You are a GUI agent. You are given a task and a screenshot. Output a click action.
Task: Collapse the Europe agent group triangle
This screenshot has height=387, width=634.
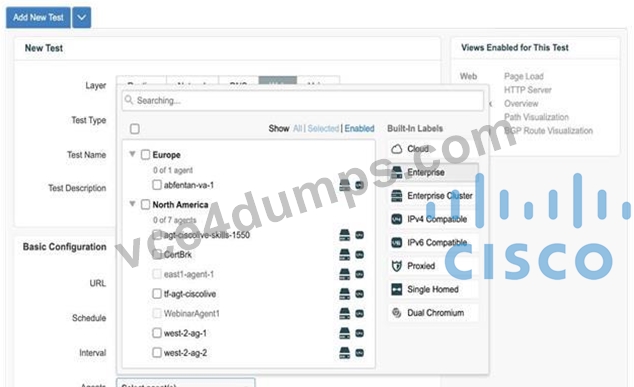[x=132, y=154]
